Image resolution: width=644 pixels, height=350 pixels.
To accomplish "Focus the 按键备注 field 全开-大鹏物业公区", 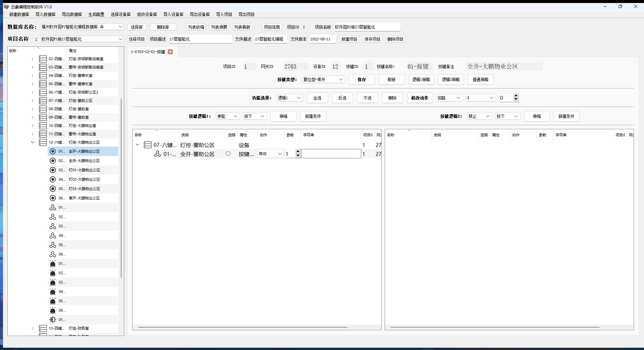I will (x=504, y=66).
